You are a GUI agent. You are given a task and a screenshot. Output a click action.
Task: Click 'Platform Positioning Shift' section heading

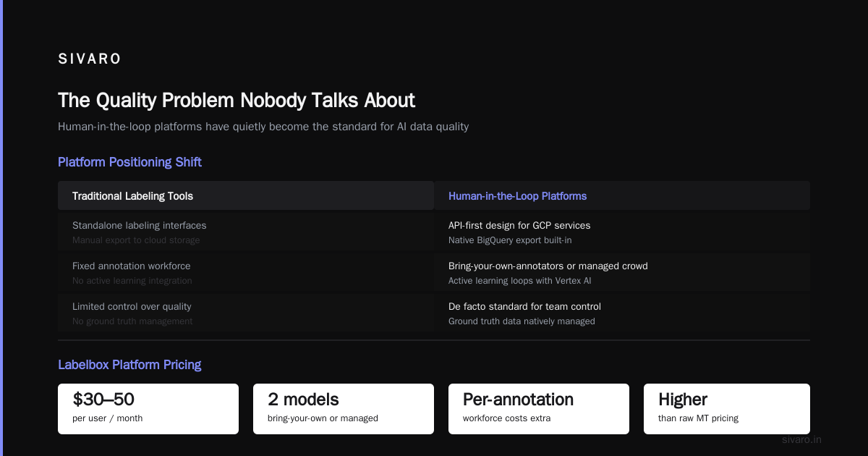click(129, 162)
